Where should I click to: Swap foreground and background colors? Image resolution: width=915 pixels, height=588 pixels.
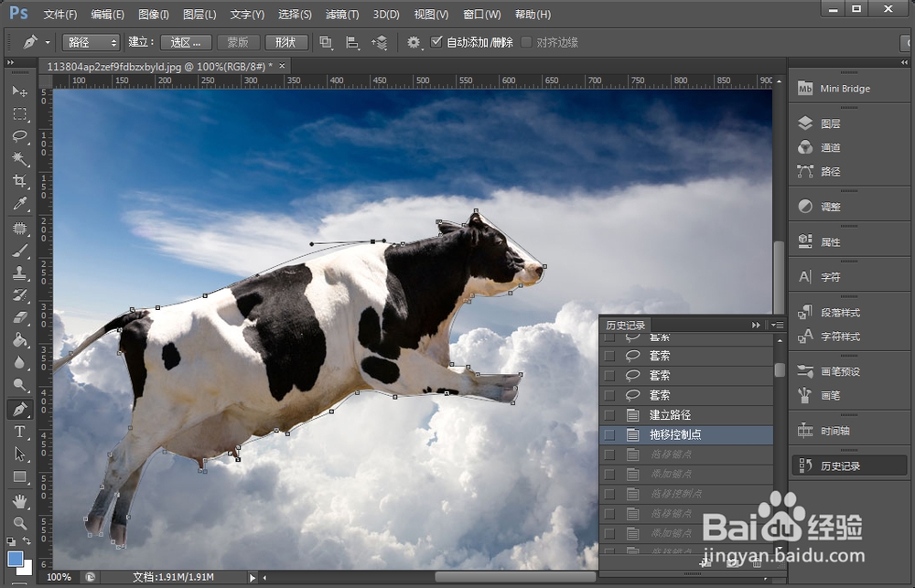pos(27,540)
